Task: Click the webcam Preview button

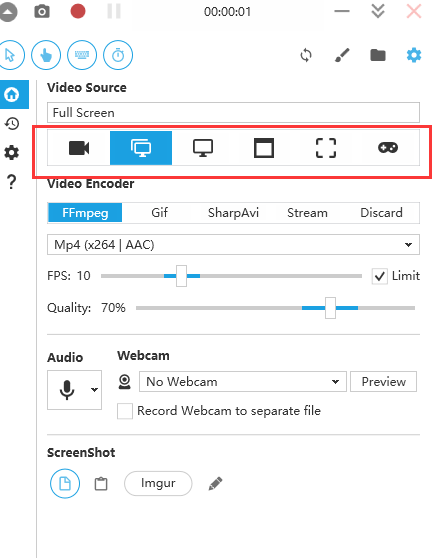Action: (x=384, y=382)
